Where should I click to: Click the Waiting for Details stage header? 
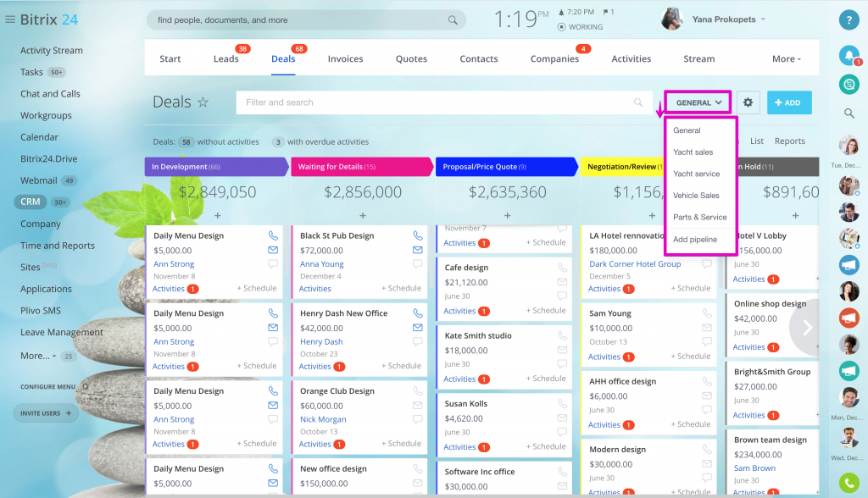[361, 167]
